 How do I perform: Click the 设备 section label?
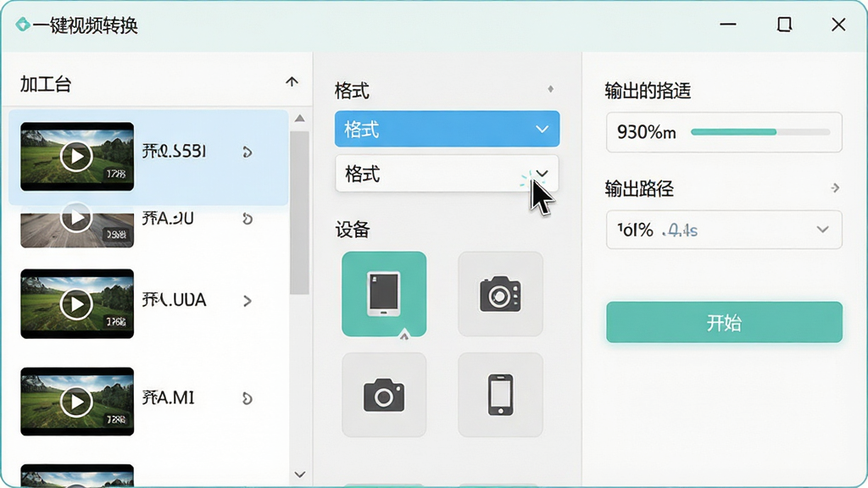click(x=352, y=230)
